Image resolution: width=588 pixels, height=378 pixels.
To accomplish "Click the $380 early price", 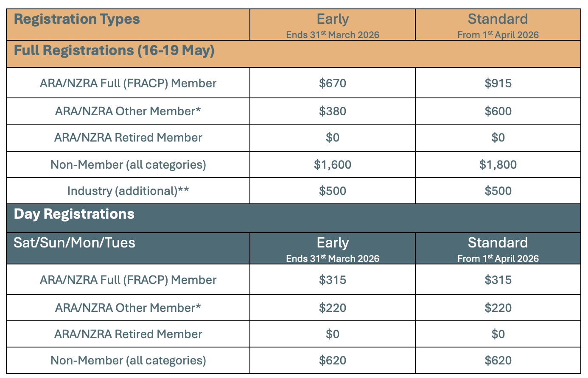I will [x=333, y=111].
